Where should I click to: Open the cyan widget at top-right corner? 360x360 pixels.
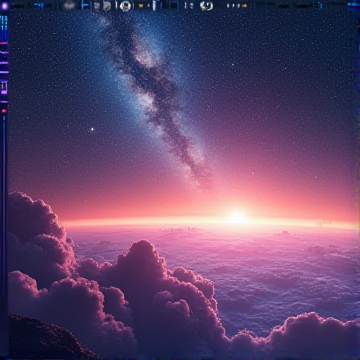coord(353,5)
